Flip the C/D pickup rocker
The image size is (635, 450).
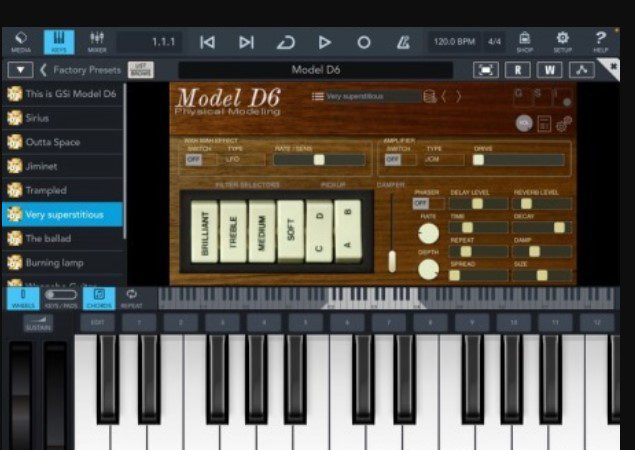tap(320, 231)
